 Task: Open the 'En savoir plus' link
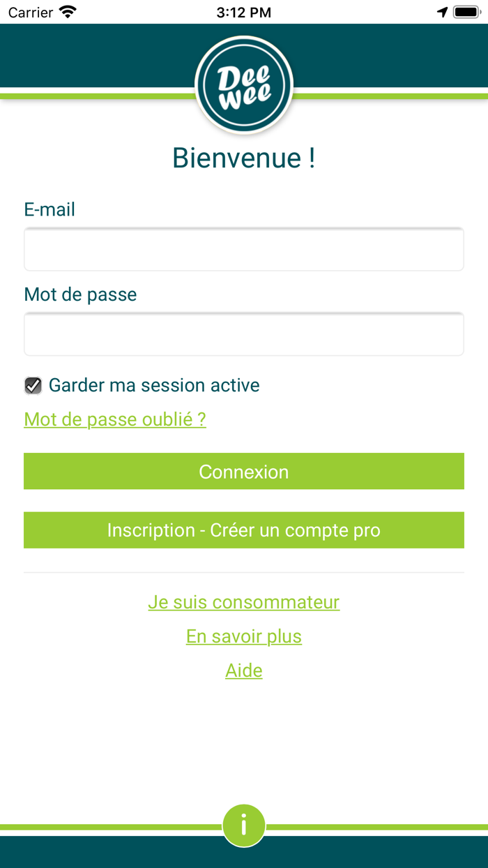coord(244,636)
